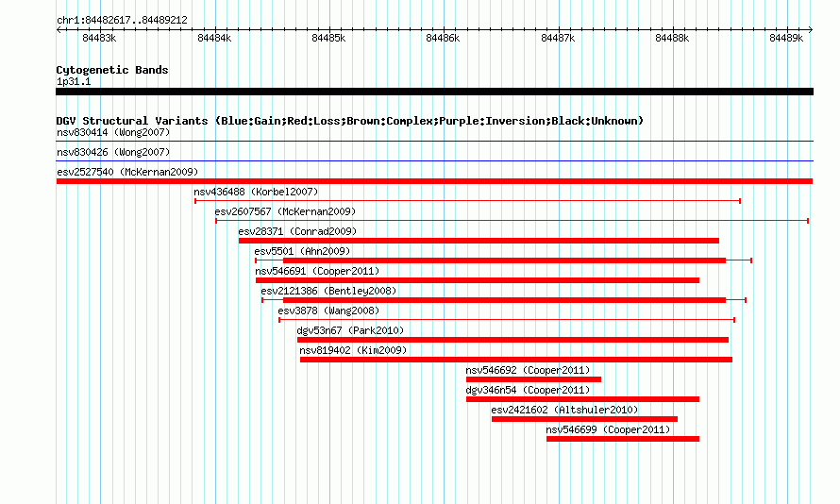Click the red bar under dgv346n54 (Cooper2011)
Screen dimensions: 840x504
click(x=582, y=399)
